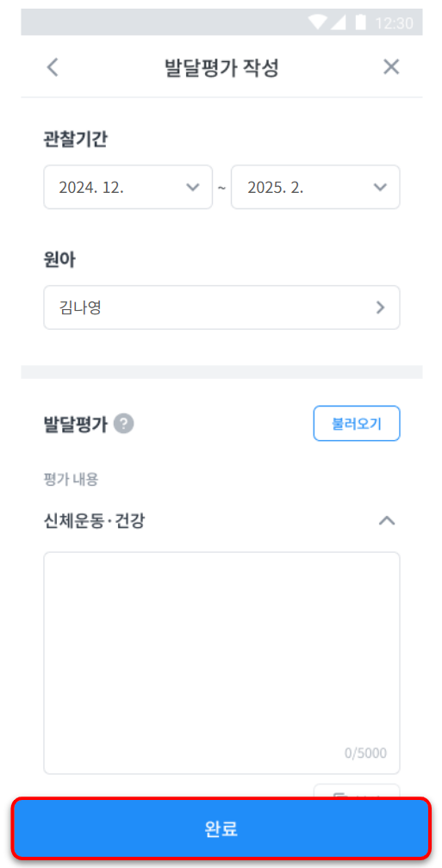Tap the 발달평가 작성 page title
442x868 pixels.
(221, 67)
